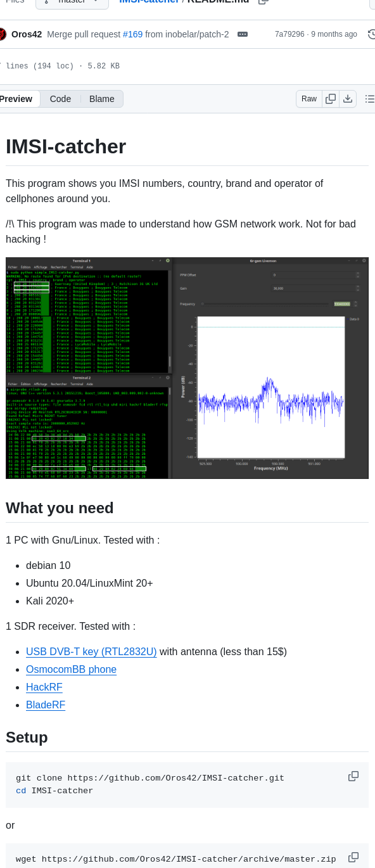
Task: Click the '9 months ago' timestamp
Action: coord(334,34)
